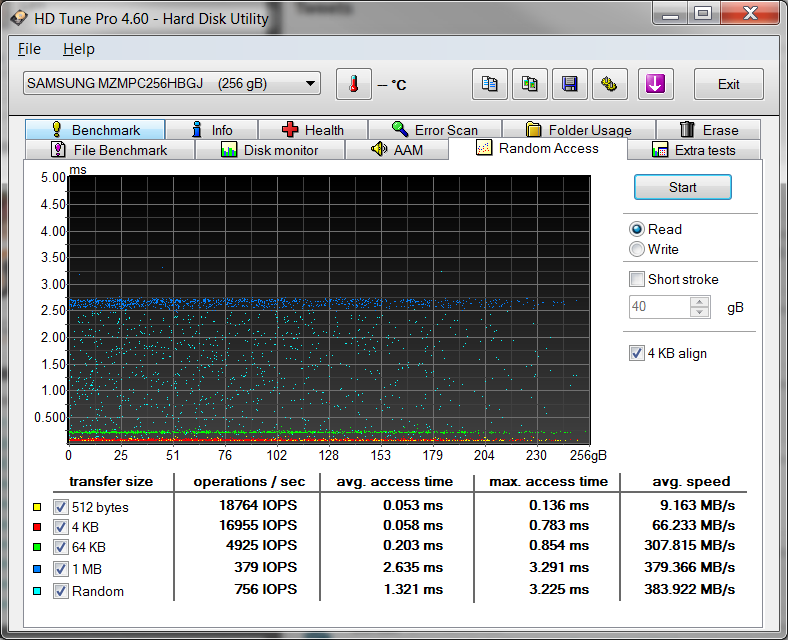Click the Exit button
788x640 pixels.
pyautogui.click(x=728, y=84)
